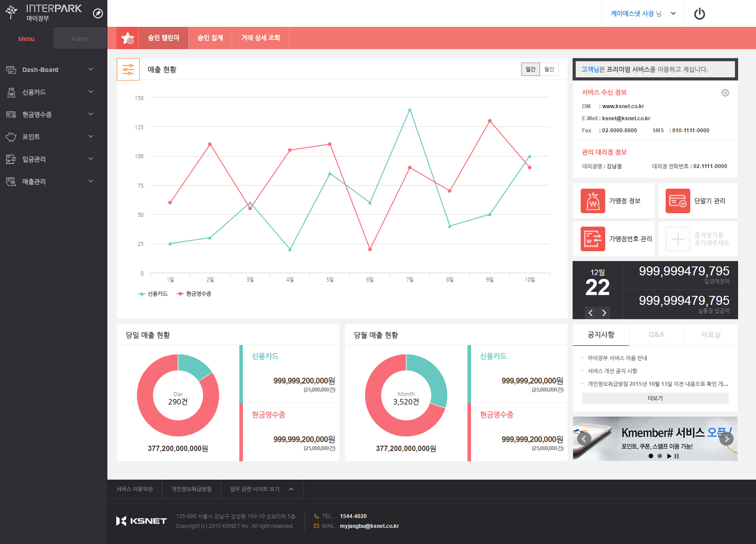Open 서비스 이용약관 footer link
This screenshot has width=756, height=544.
(135, 489)
